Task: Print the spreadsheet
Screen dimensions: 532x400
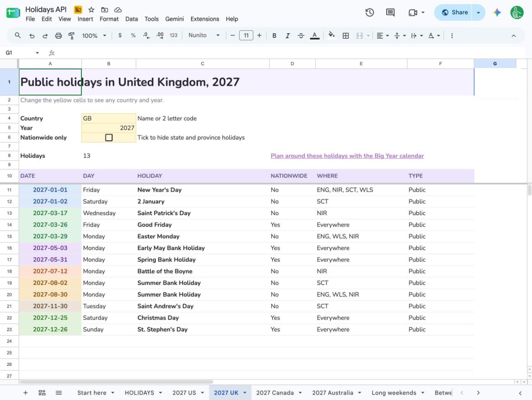Action: (58, 36)
